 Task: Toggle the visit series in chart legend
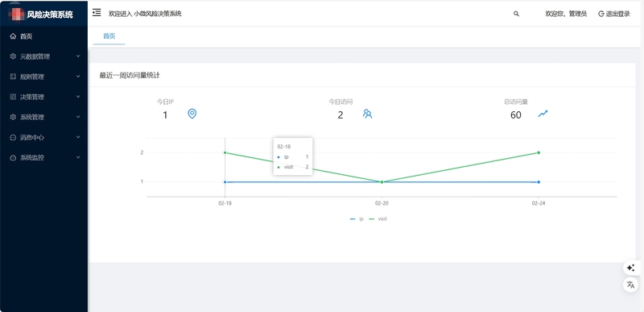coord(378,219)
